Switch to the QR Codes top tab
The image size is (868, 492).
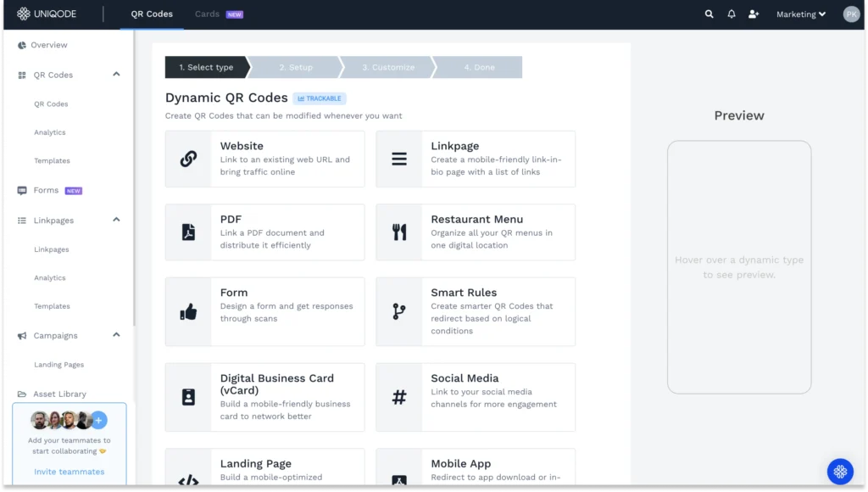click(x=152, y=14)
